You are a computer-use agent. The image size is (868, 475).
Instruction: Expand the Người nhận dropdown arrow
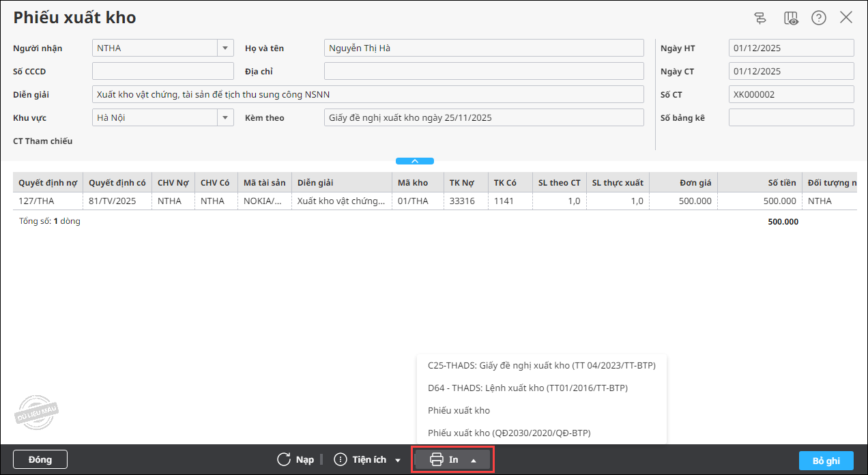tap(225, 48)
